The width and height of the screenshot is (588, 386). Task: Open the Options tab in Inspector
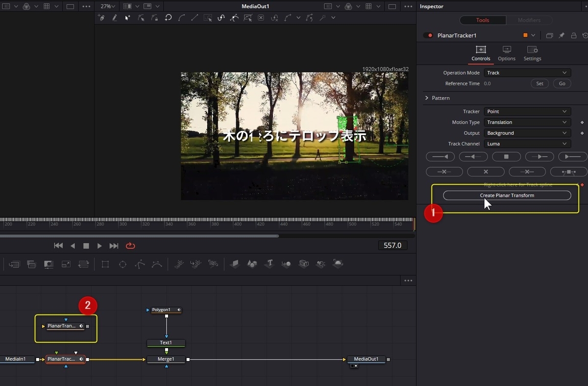point(507,53)
